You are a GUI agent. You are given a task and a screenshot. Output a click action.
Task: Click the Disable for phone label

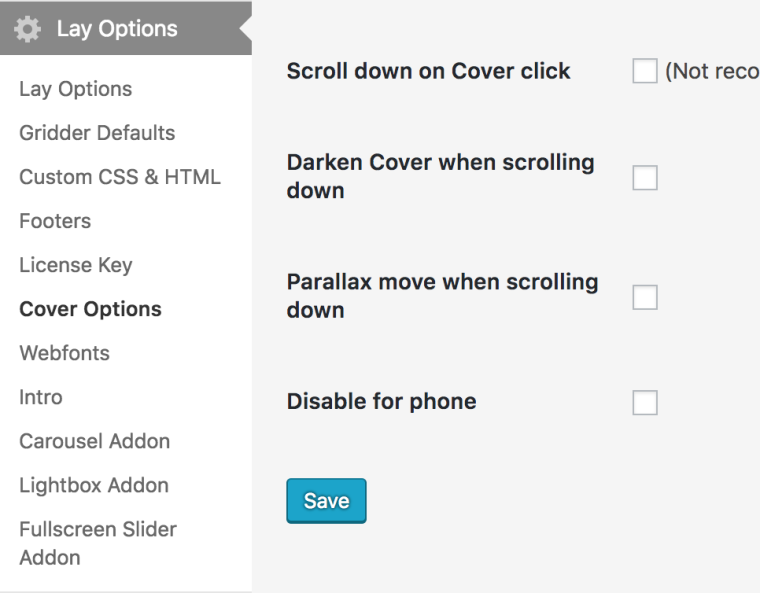(381, 402)
